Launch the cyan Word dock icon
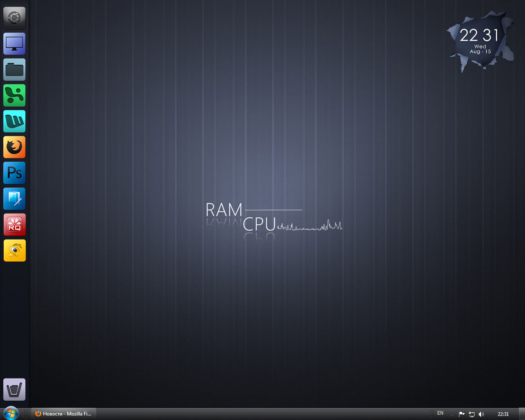 tap(14, 121)
